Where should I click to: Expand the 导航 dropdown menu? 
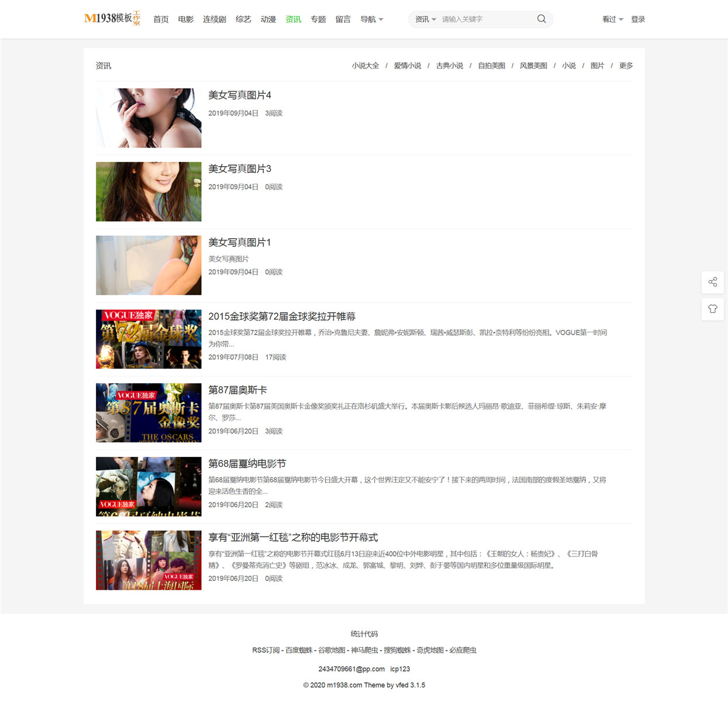(372, 19)
